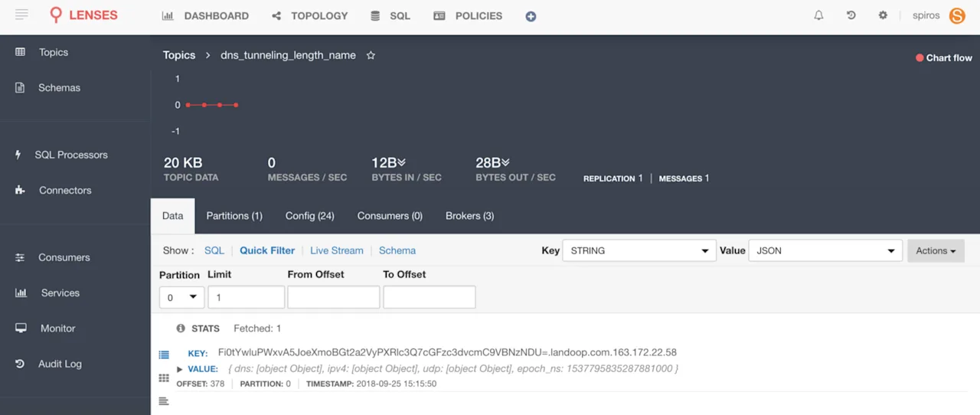The image size is (980, 415).
Task: Click the TIMESTAMP 2018-09-25 15:15:50 text
Action: pyautogui.click(x=371, y=384)
